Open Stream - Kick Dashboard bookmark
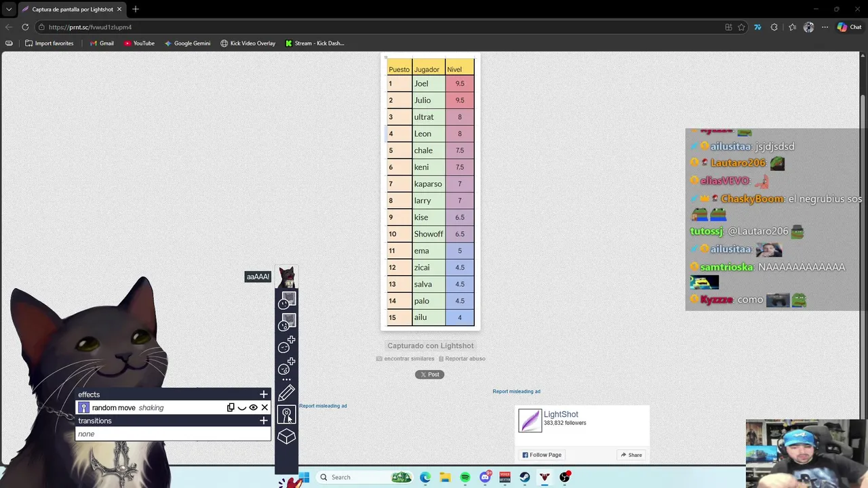868x488 pixels. click(315, 43)
